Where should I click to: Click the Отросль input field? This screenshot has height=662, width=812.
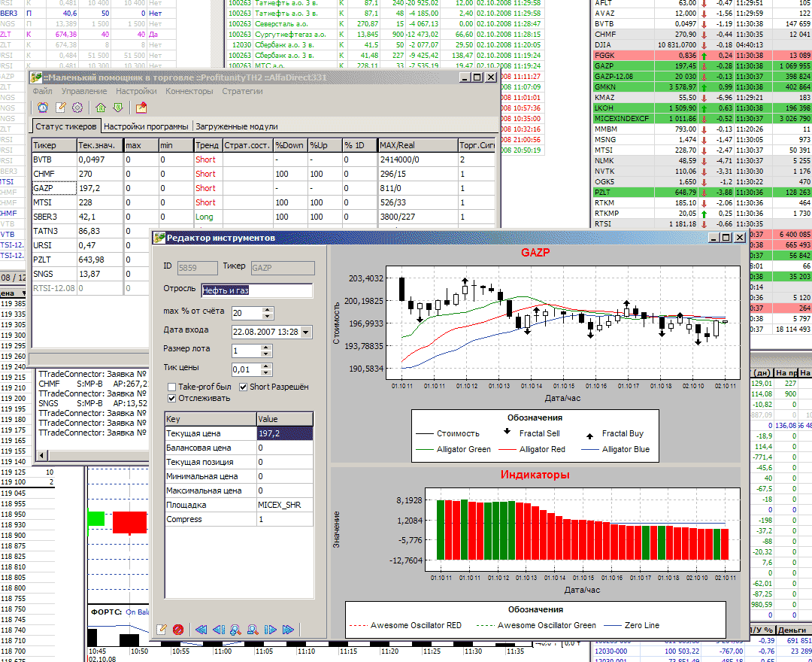tap(256, 290)
